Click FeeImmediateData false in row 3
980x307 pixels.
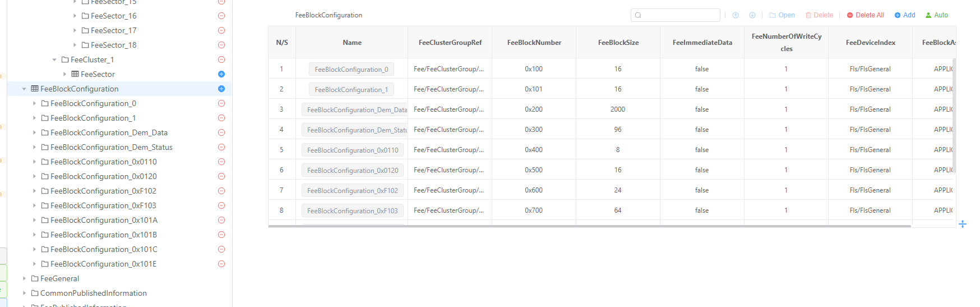point(702,109)
